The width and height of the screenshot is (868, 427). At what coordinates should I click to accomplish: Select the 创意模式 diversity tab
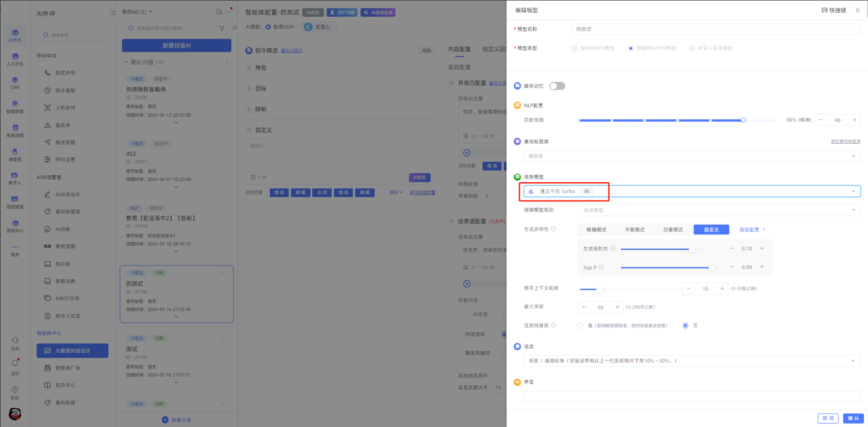click(x=673, y=230)
